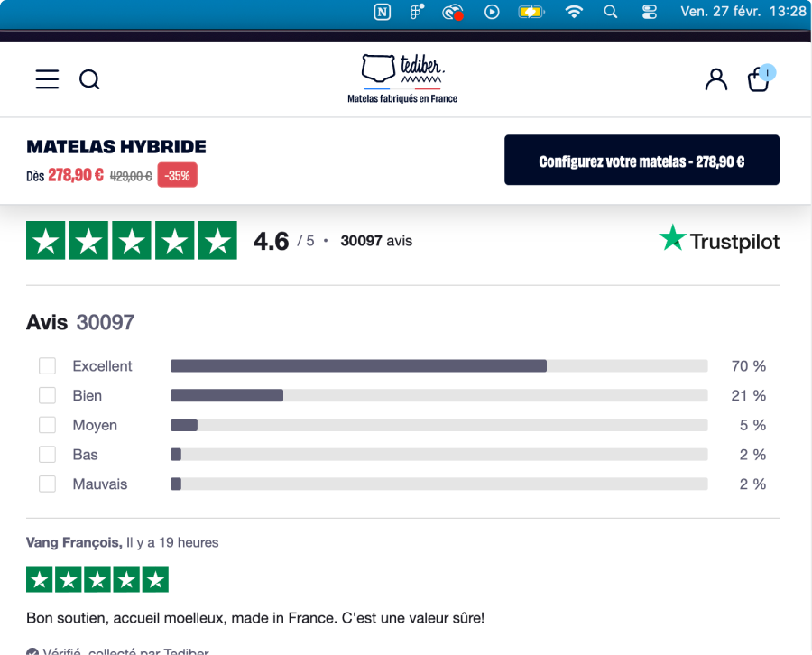
Task: Click the -35% discount badge
Action: click(177, 175)
